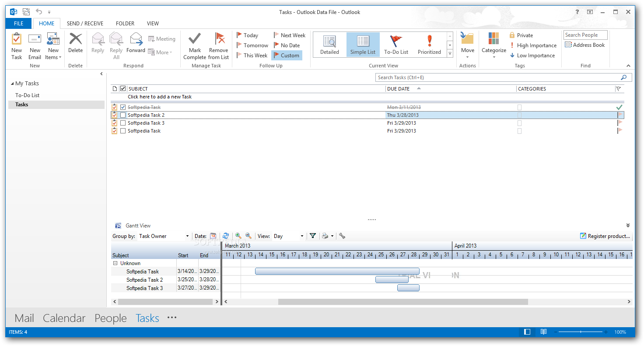This screenshot has width=644, height=346.
Task: Open the Gantt filter funnel
Action: (x=313, y=236)
